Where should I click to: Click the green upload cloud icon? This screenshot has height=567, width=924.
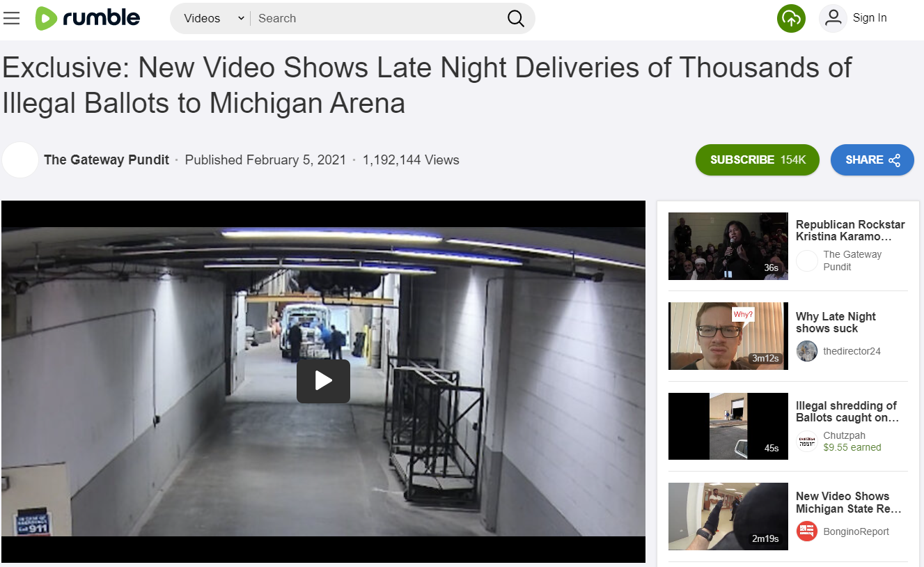pyautogui.click(x=791, y=18)
